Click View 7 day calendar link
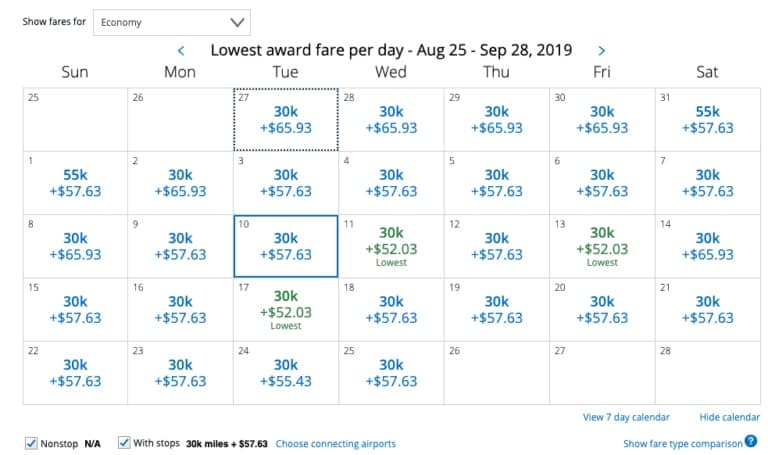The height and width of the screenshot is (455, 768). (x=626, y=417)
